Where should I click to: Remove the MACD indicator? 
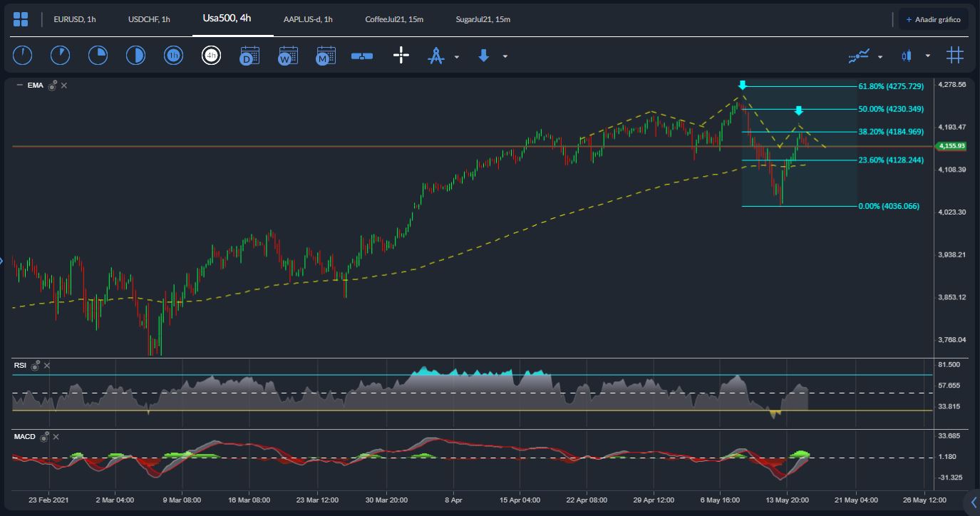tap(56, 436)
